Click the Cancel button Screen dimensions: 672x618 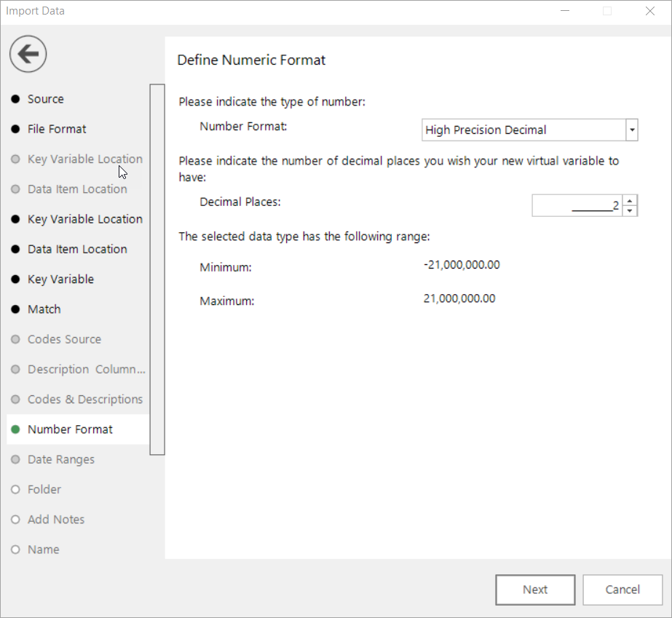coord(622,590)
